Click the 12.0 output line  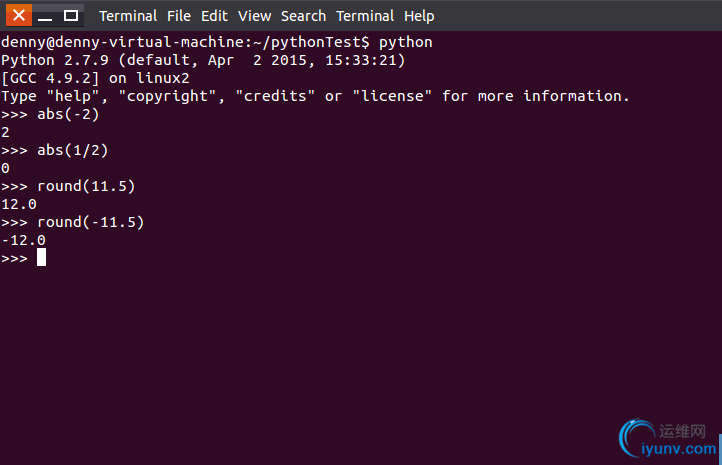coord(19,204)
